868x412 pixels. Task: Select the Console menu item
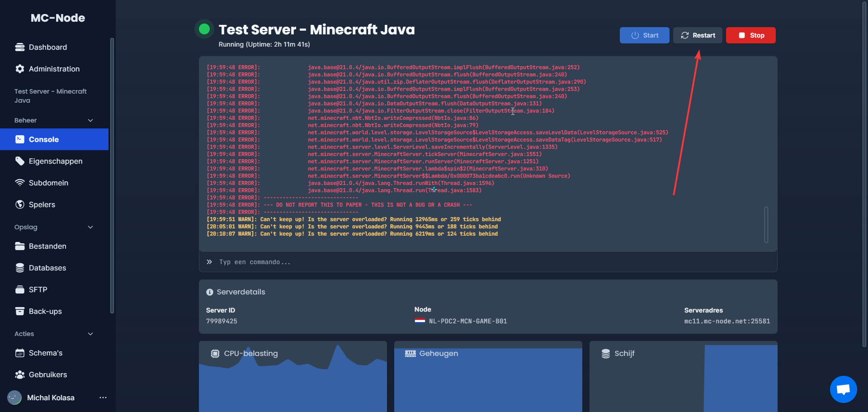point(54,139)
